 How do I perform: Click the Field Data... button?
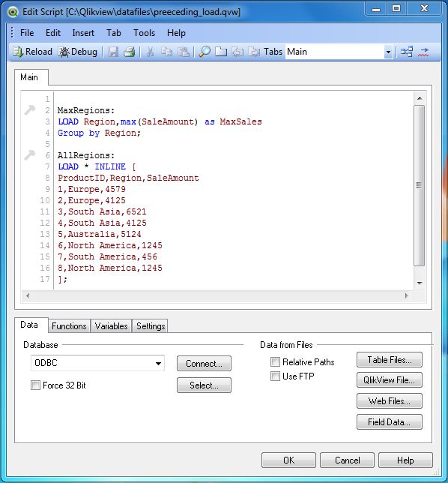[390, 422]
